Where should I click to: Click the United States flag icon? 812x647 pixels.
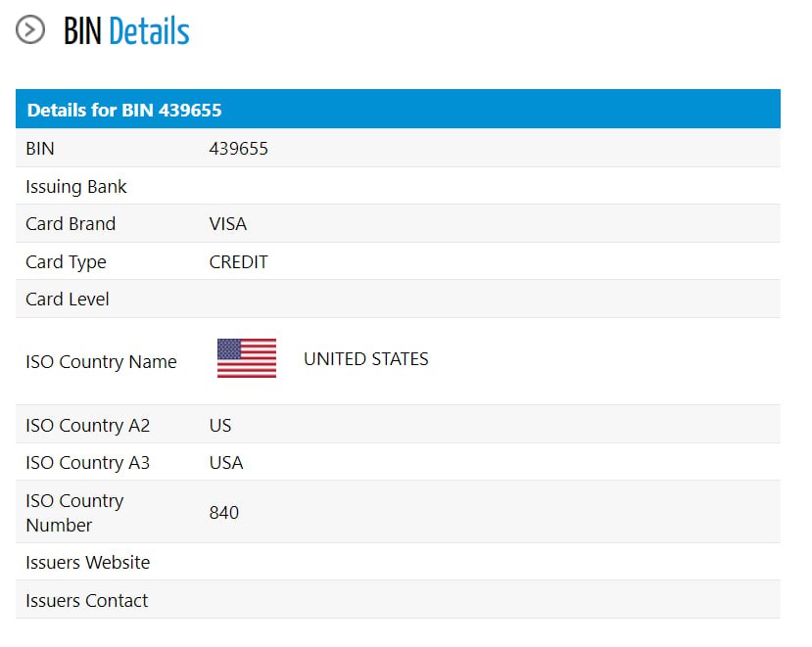coord(246,358)
